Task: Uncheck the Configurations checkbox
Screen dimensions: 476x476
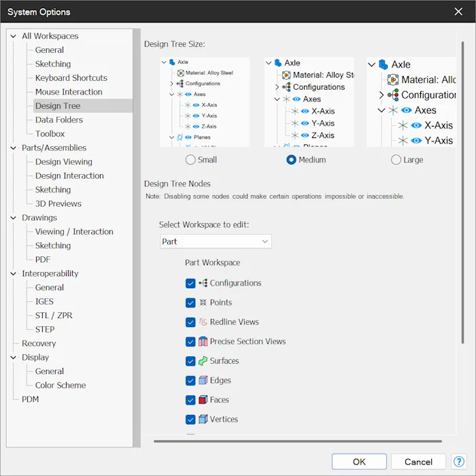Action: (x=190, y=283)
